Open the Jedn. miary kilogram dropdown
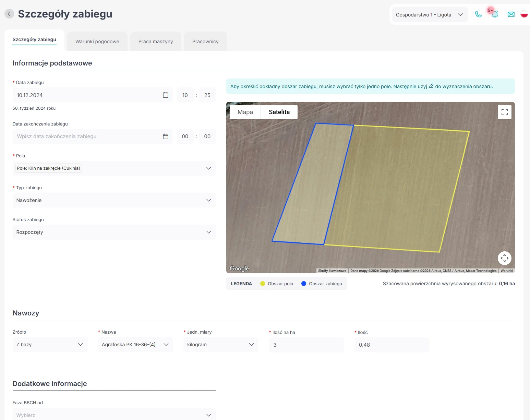This screenshot has height=420, width=530. point(220,345)
